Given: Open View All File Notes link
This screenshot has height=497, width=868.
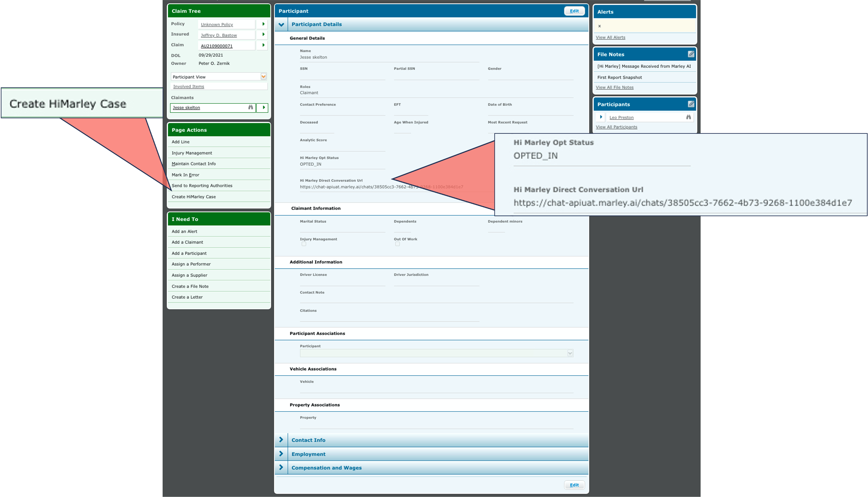Looking at the screenshot, I should click(x=614, y=87).
